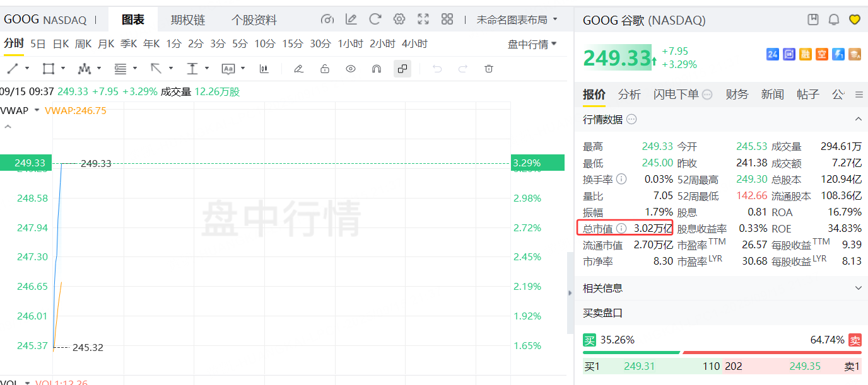Collapse the 行情数据 section

[858, 119]
